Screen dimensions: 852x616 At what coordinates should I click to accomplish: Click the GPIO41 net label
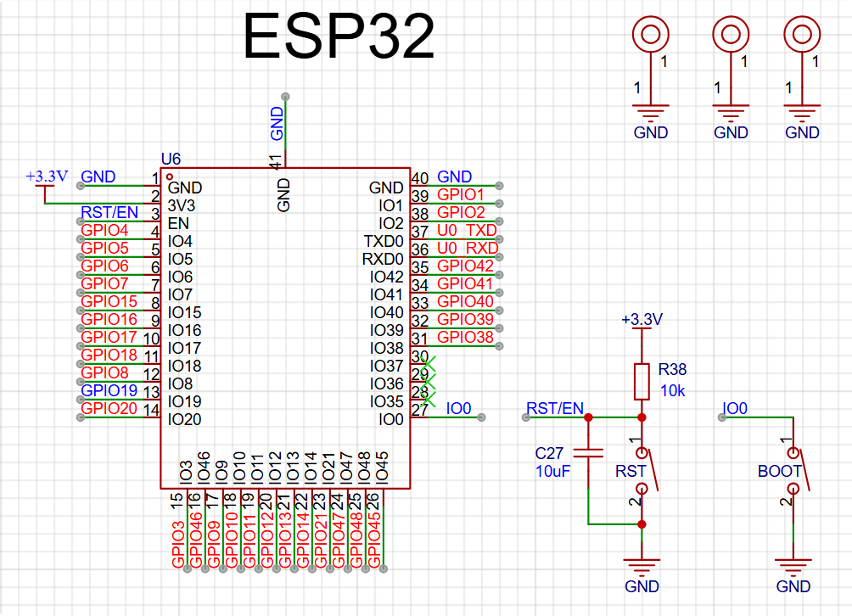point(464,283)
